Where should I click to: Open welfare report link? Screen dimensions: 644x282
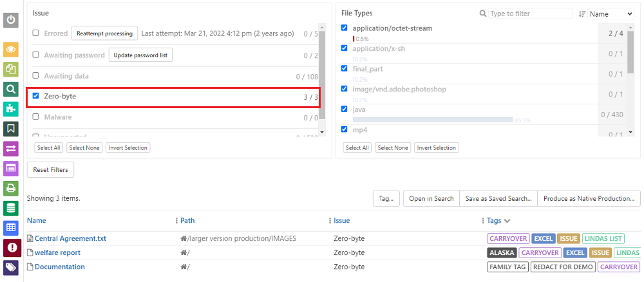57,252
